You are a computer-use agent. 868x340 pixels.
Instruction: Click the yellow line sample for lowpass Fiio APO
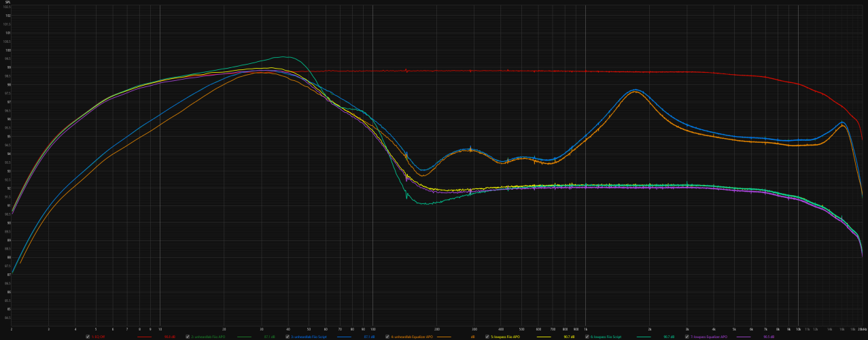click(544, 337)
